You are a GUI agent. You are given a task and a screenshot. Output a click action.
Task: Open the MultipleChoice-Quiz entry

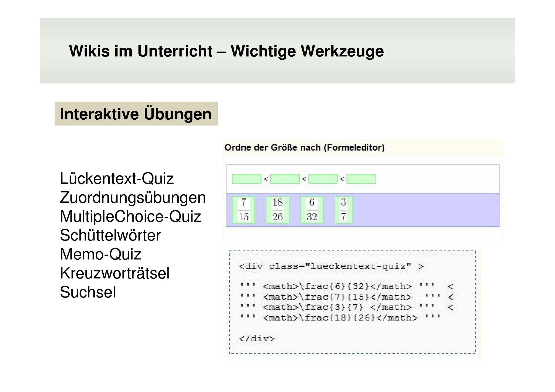click(131, 216)
